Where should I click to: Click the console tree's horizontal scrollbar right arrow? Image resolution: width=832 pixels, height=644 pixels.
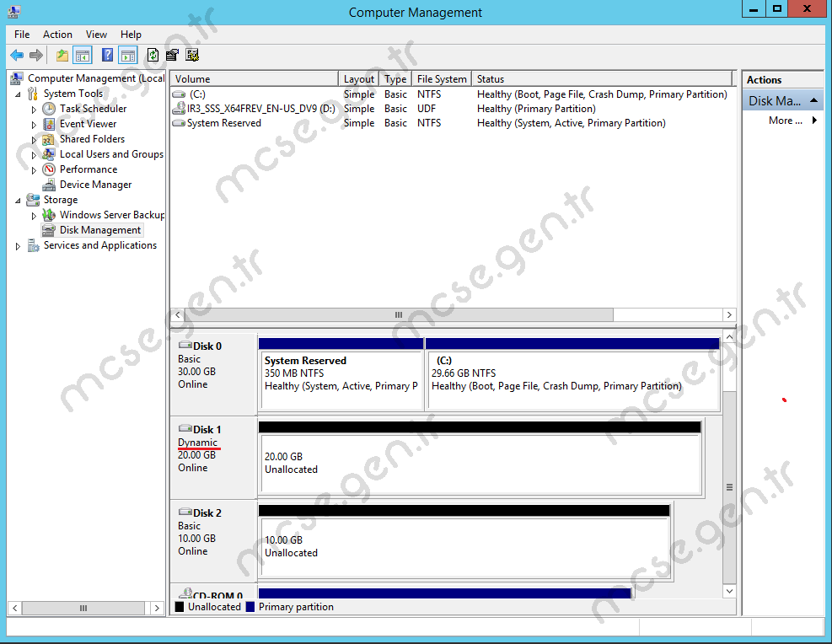[x=157, y=608]
